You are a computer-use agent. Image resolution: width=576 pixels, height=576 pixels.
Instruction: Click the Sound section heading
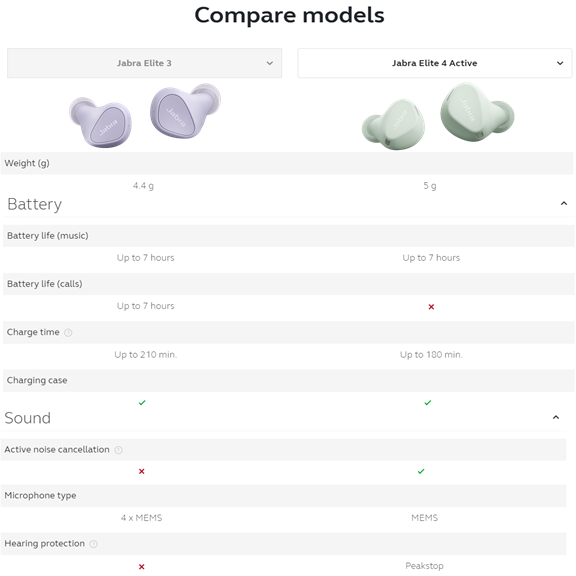(x=28, y=418)
